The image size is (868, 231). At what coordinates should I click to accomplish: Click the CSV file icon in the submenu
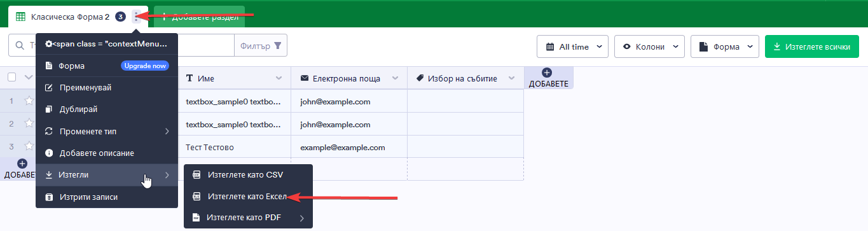pos(196,174)
